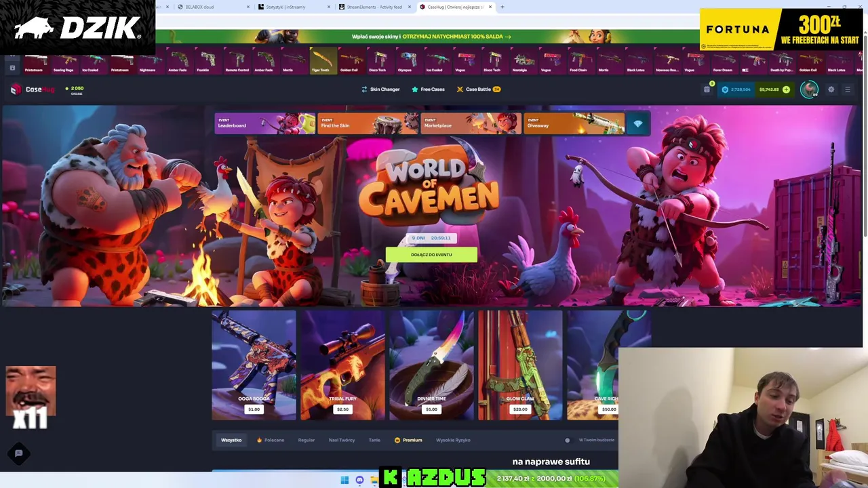This screenshot has width=868, height=488.
Task: Select the Premium filter tab
Action: [x=408, y=440]
